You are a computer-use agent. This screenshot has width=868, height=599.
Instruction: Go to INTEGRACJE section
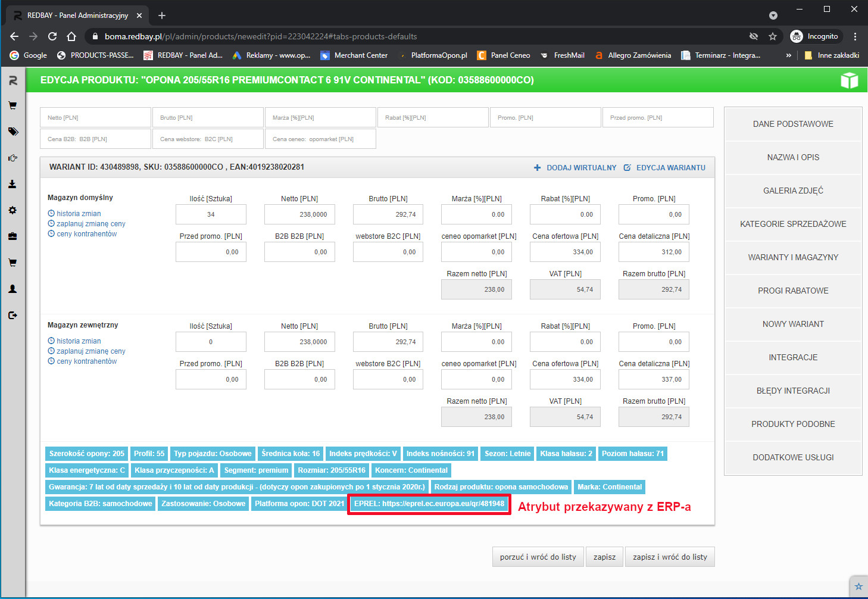793,357
